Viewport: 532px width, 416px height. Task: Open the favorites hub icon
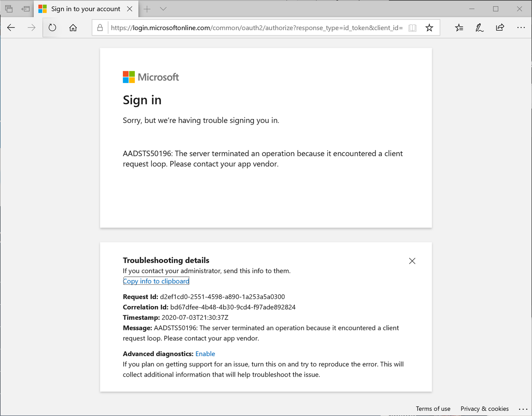tap(459, 27)
